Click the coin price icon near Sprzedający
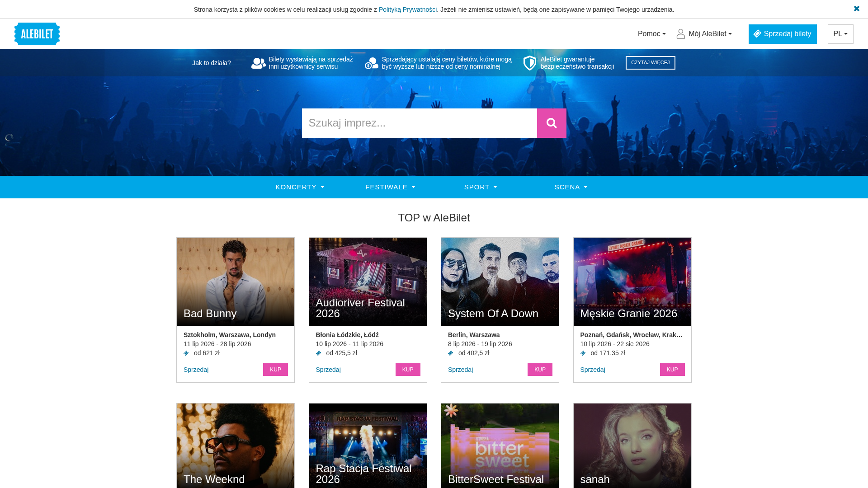 tap(372, 63)
